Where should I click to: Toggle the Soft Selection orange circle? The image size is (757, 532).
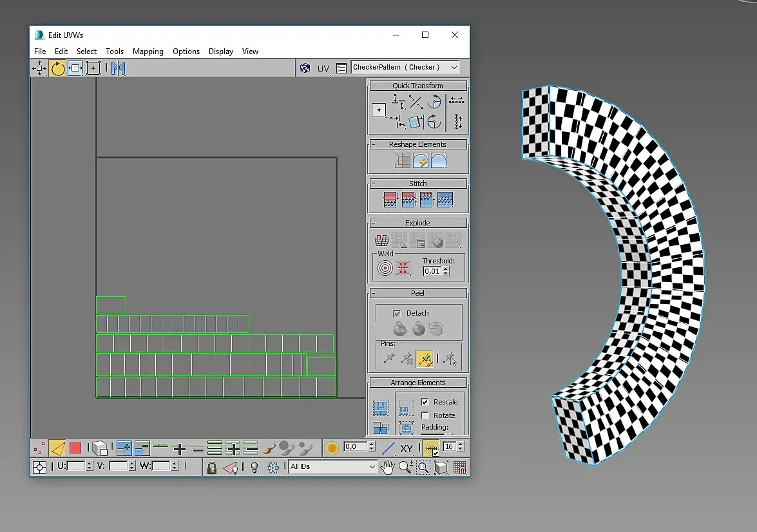coord(332,448)
